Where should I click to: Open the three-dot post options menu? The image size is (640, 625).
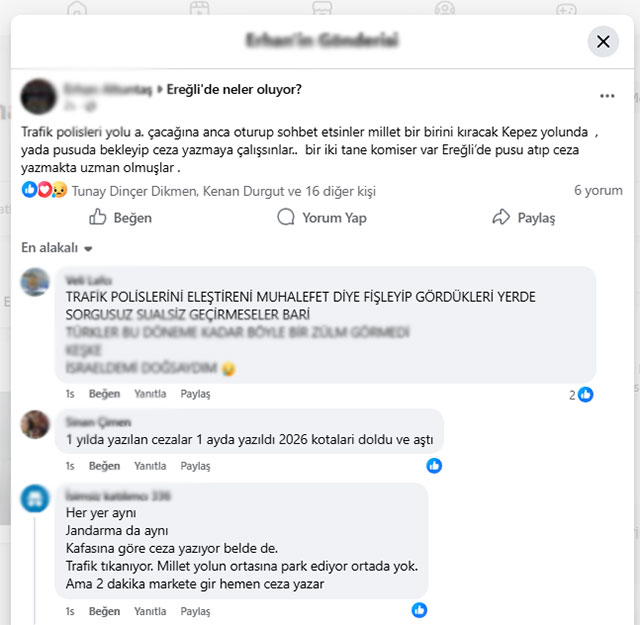pyautogui.click(x=607, y=96)
